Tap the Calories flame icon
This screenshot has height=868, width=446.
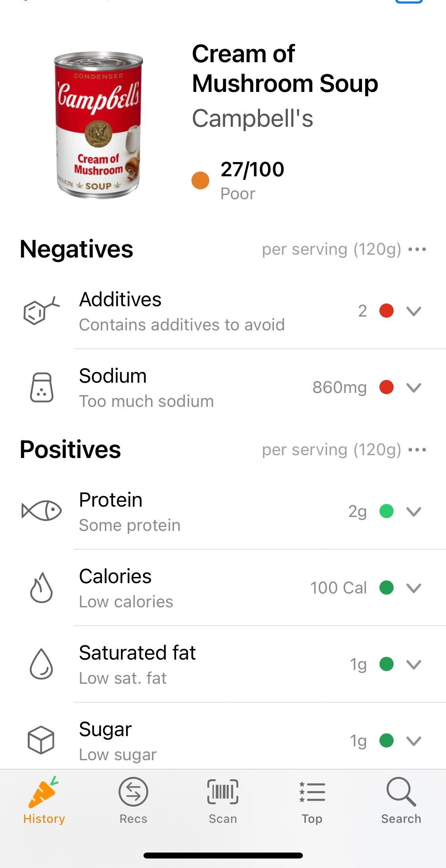pos(41,588)
